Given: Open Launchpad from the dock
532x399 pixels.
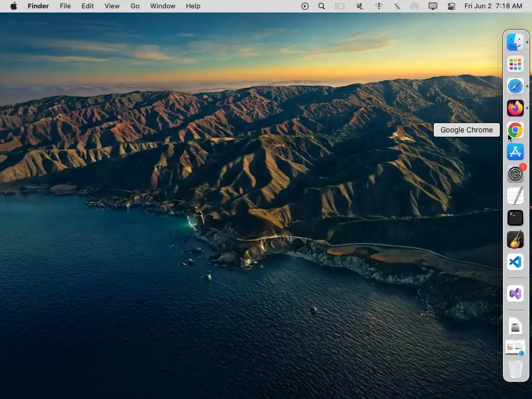Looking at the screenshot, I should pos(515,64).
